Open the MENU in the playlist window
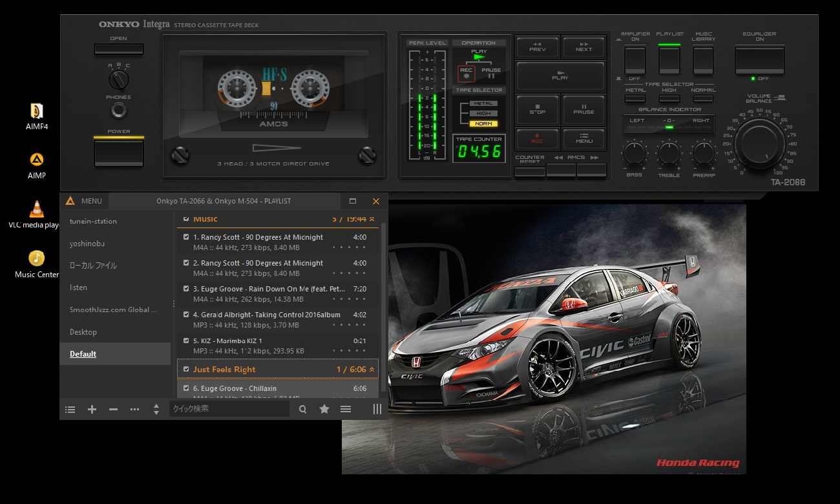 92,201
